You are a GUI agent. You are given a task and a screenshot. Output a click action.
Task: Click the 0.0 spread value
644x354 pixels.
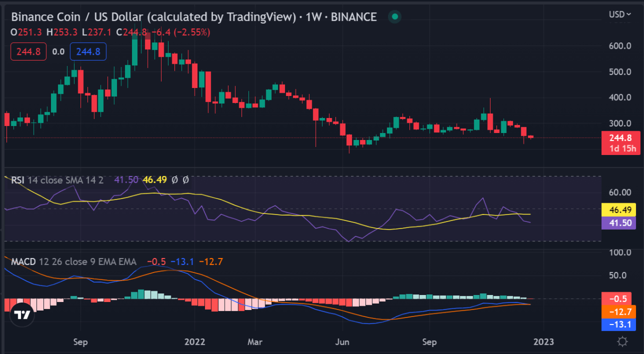(58, 52)
